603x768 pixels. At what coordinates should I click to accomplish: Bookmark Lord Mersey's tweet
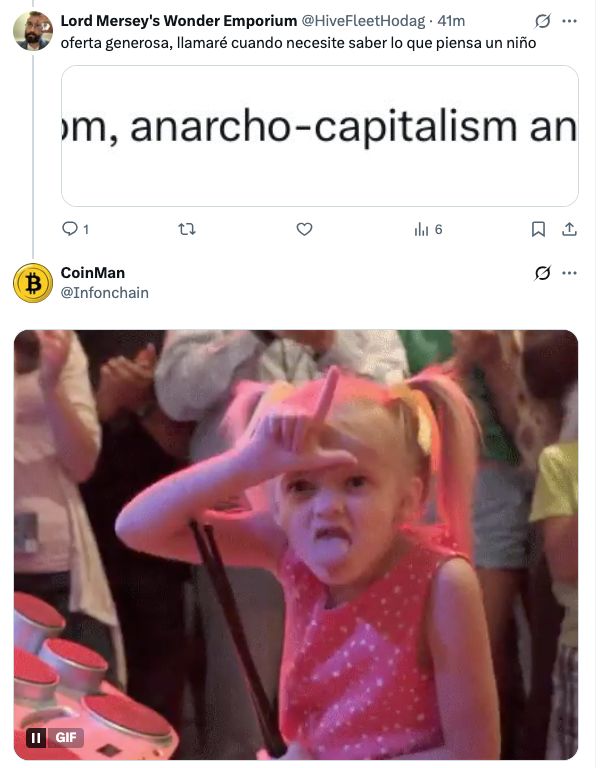click(x=538, y=229)
